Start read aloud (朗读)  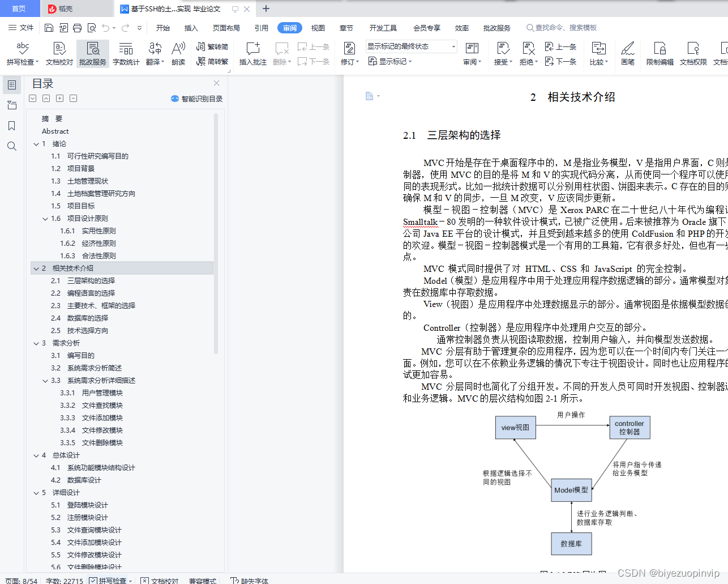[x=178, y=54]
